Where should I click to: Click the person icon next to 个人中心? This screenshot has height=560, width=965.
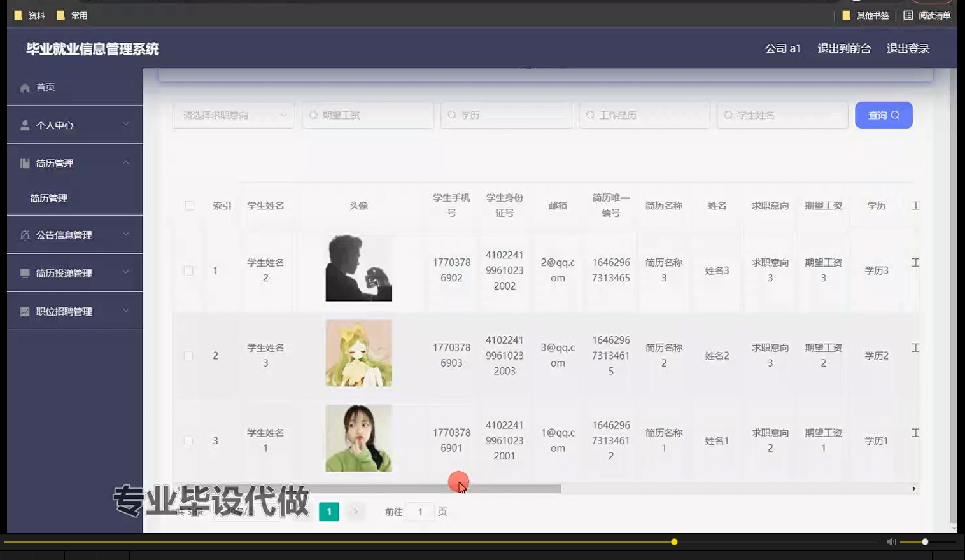(24, 125)
